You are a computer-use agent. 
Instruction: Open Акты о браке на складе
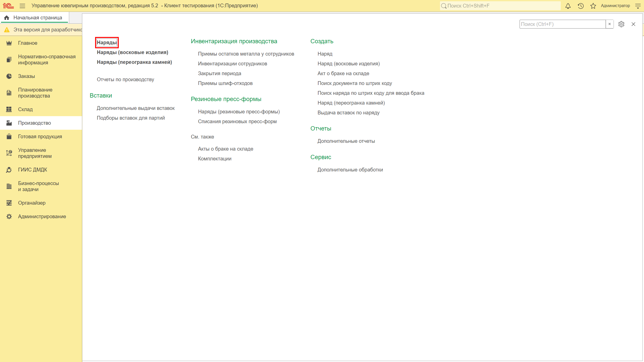click(x=226, y=149)
